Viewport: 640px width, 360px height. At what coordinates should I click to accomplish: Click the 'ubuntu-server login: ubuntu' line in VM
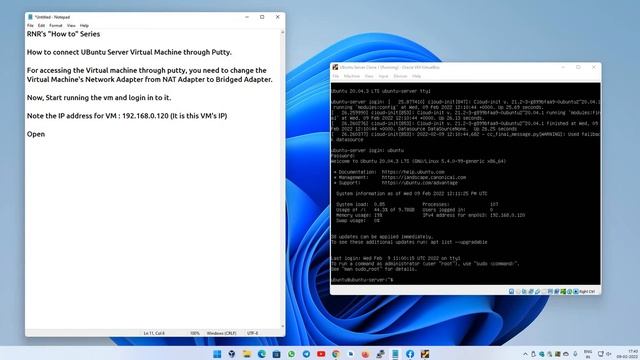[367, 150]
